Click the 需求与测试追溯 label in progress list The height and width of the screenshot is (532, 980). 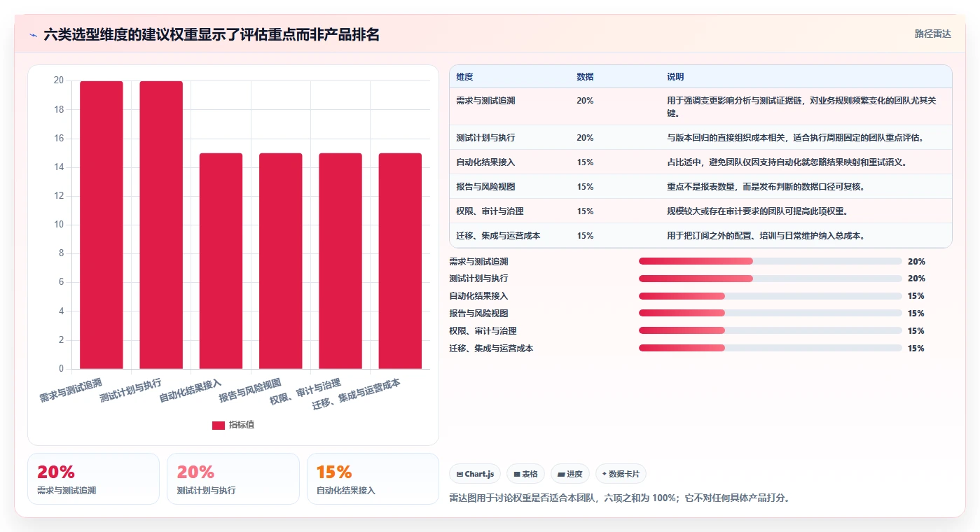[x=478, y=261]
